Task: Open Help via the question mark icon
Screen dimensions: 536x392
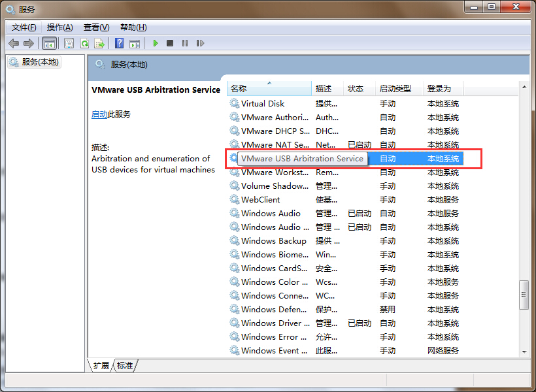Action: coord(119,43)
